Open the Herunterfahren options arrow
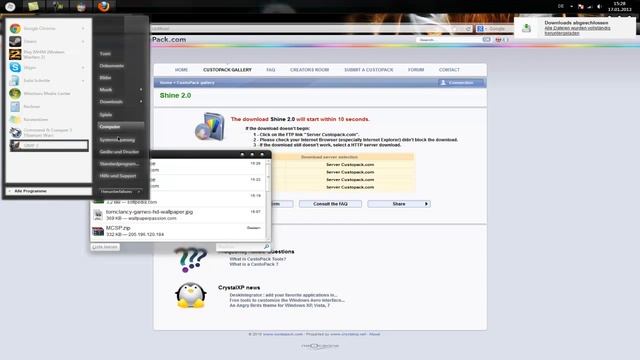Image resolution: width=640 pixels, height=360 pixels. click(139, 191)
